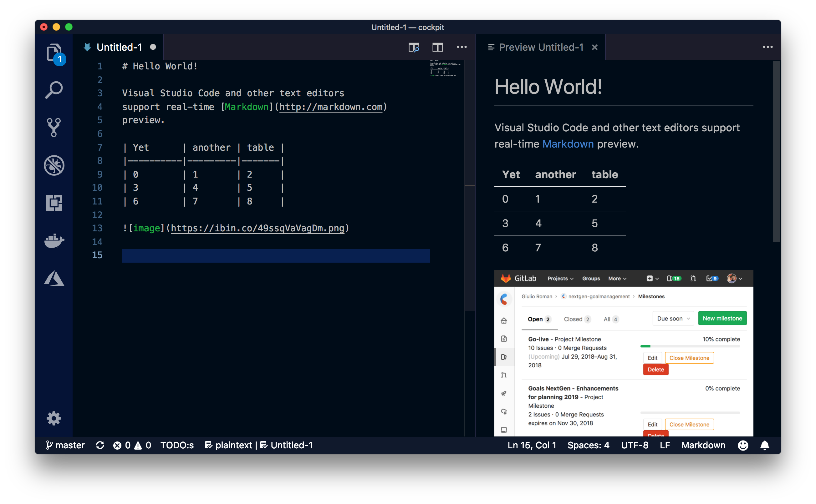Click the synchronize changes icon in status bar
The image size is (816, 504).
point(100,445)
